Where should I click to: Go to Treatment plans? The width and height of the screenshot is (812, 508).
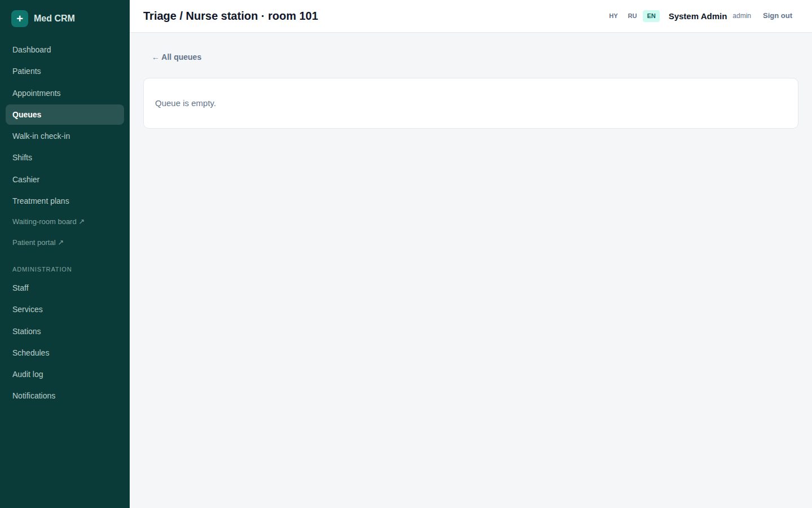65,201
